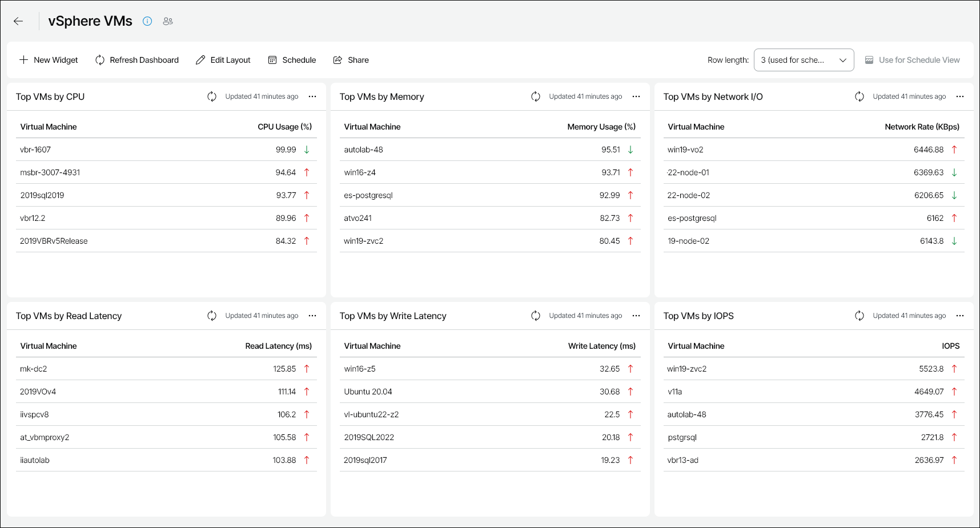This screenshot has height=528, width=980.
Task: Share this dashboard
Action: (351, 60)
